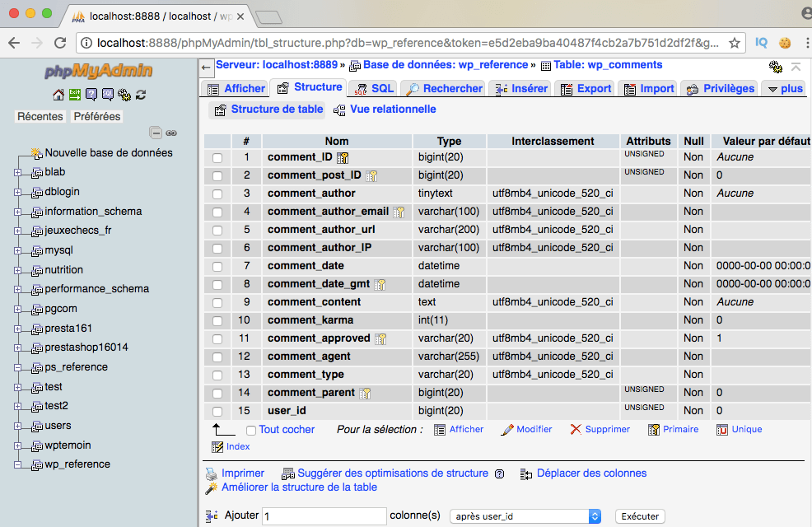
Task: Toggle the Tout cocher checkbox
Action: click(251, 430)
